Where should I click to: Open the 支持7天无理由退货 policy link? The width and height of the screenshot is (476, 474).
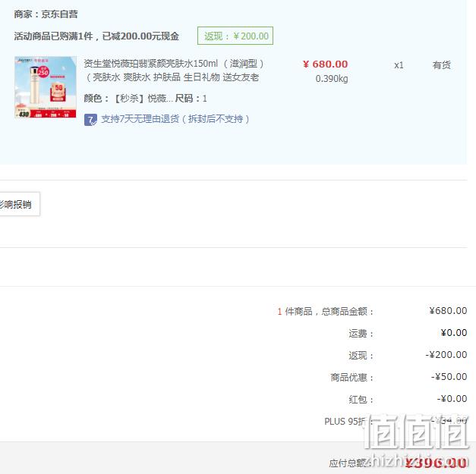point(175,119)
